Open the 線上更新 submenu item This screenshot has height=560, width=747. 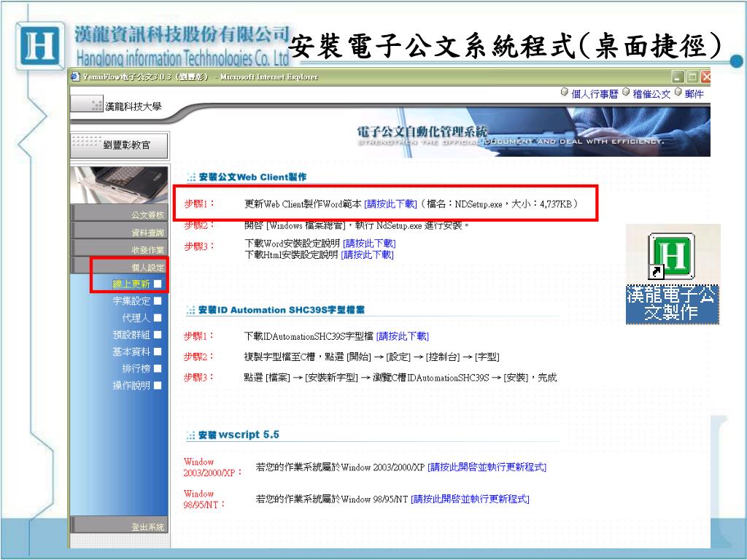[131, 284]
